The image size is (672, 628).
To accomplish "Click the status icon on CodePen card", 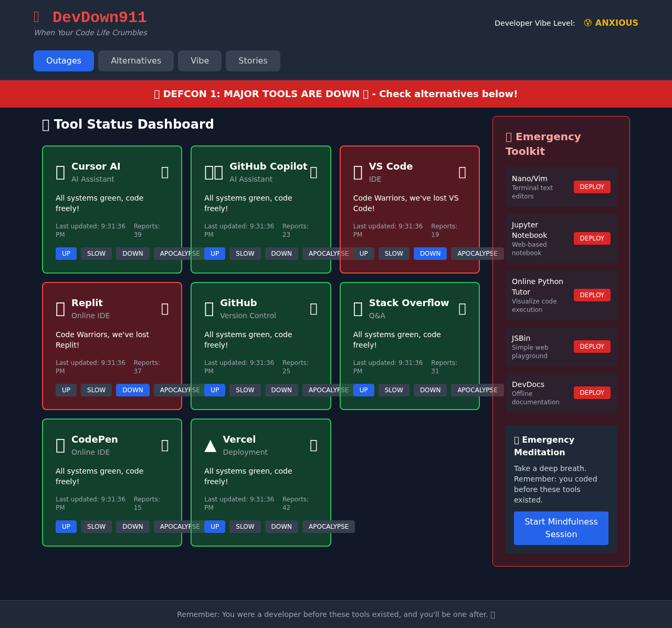I will click(x=165, y=445).
